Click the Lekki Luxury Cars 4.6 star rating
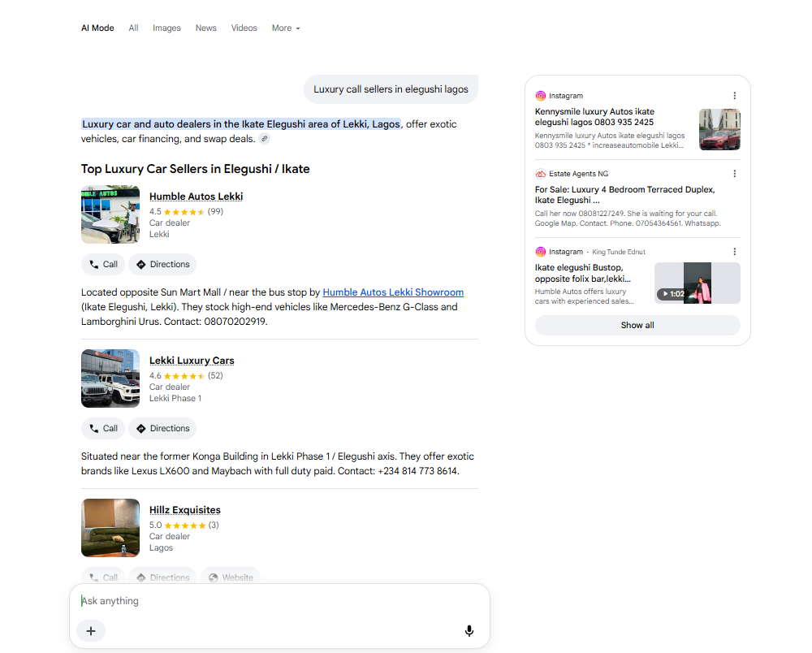 (186, 376)
